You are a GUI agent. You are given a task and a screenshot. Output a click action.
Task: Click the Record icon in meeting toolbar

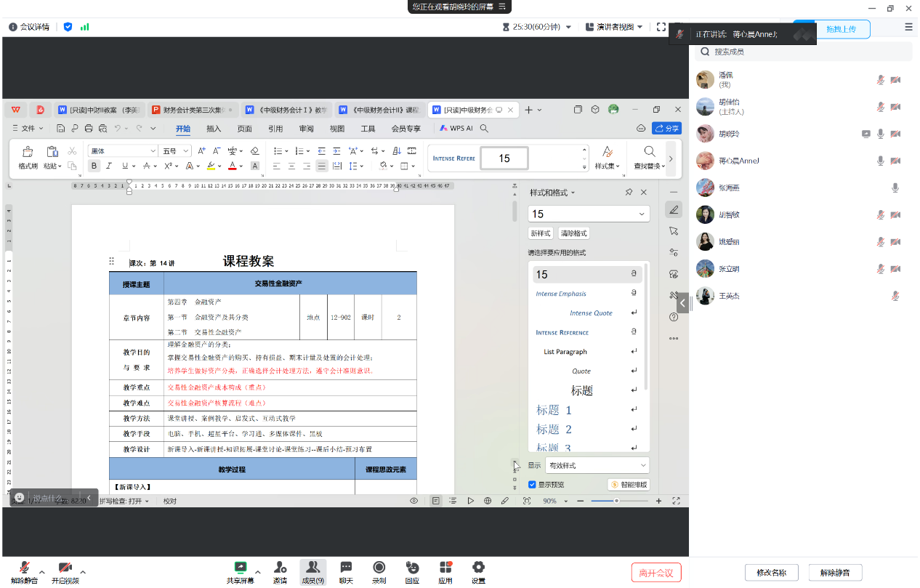coord(379,568)
